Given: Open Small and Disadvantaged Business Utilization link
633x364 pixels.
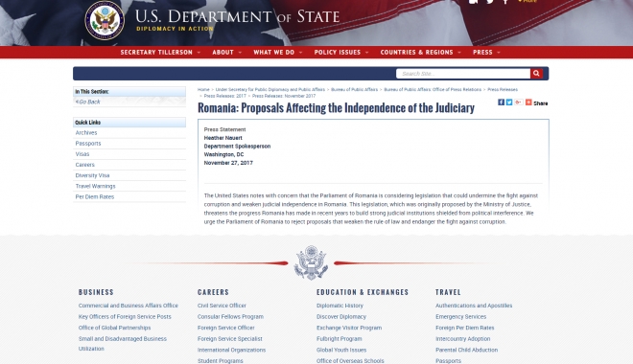Looking at the screenshot, I should coord(123,344).
